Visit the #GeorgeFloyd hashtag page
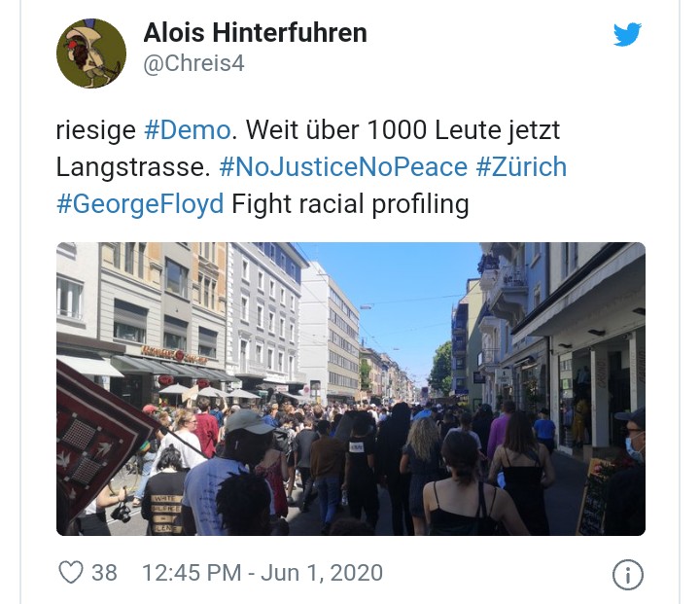Viewport: 700px width, 604px height. coord(140,204)
